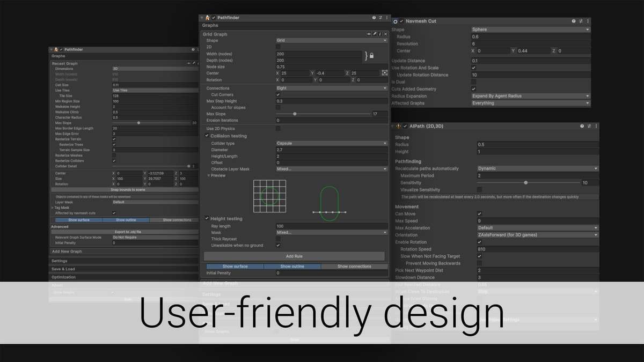Screen dimensions: 644x362
Task: Open presets for the center Pathfinder component
Action: (x=380, y=18)
